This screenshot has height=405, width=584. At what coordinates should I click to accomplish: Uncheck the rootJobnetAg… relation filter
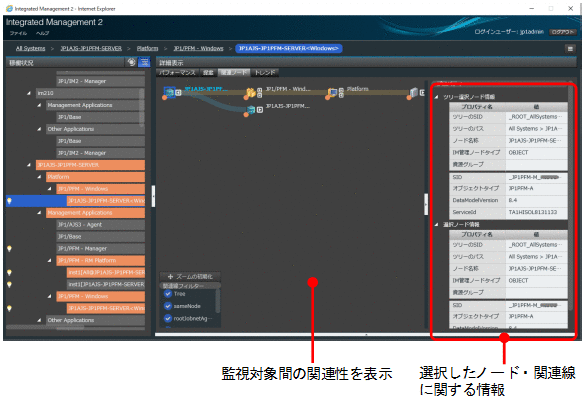168,318
